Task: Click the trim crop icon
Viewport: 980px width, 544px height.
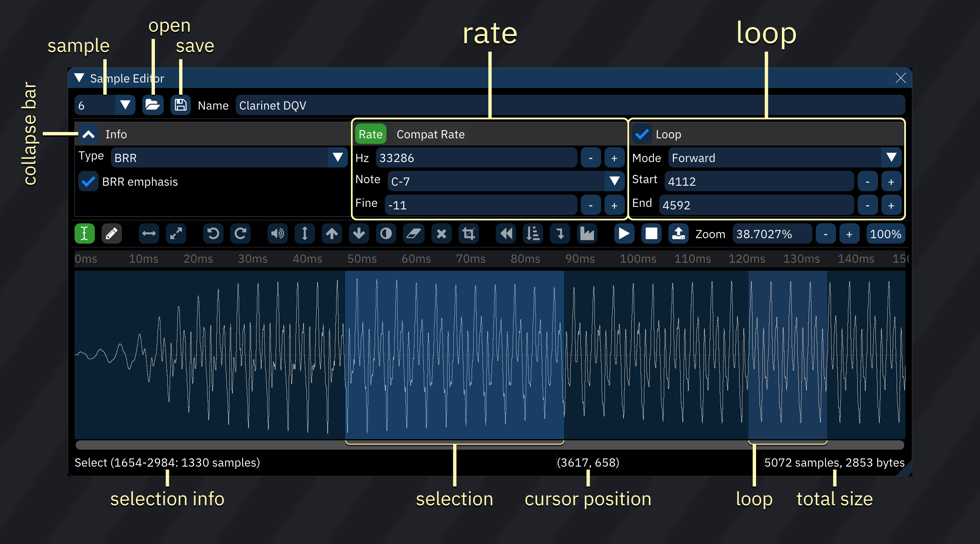Action: click(x=469, y=234)
